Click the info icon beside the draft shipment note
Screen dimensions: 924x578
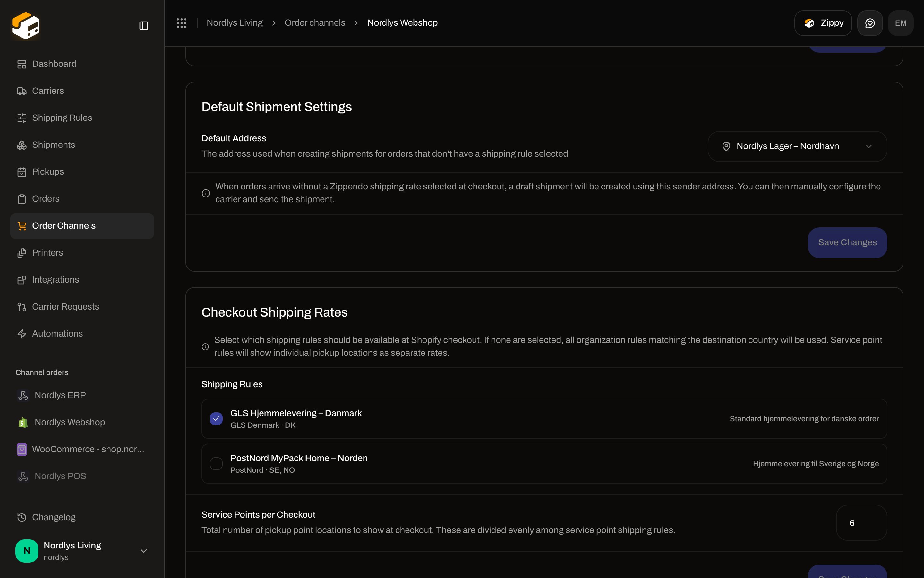click(x=206, y=193)
